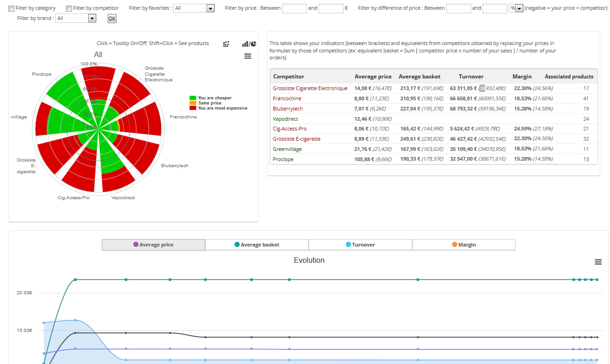Screen dimensions: 610x364
Task: Click the Associated products column header
Action: 569,77
